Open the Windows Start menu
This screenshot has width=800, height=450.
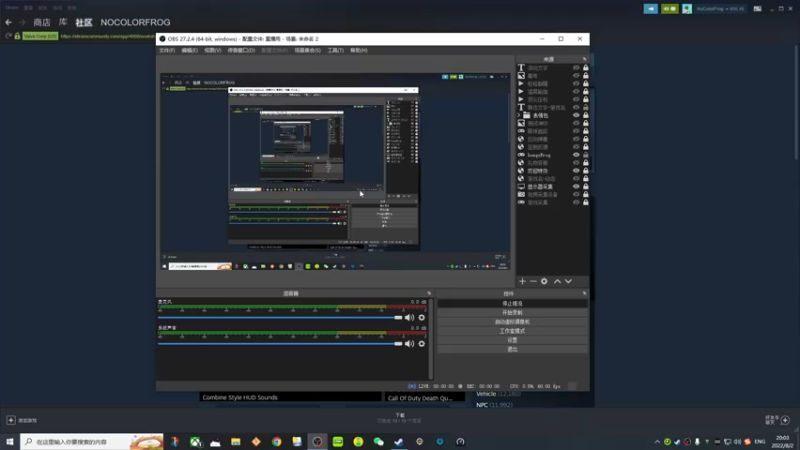click(10, 442)
